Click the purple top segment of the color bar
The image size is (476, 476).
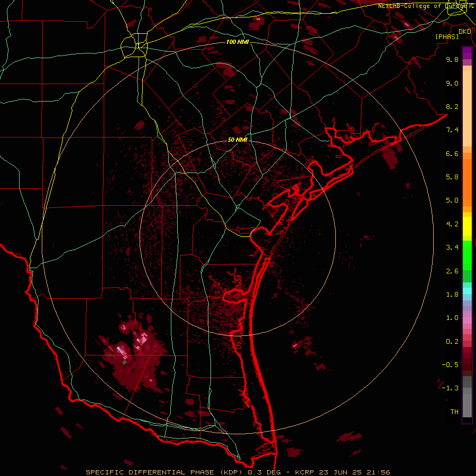pos(467,53)
